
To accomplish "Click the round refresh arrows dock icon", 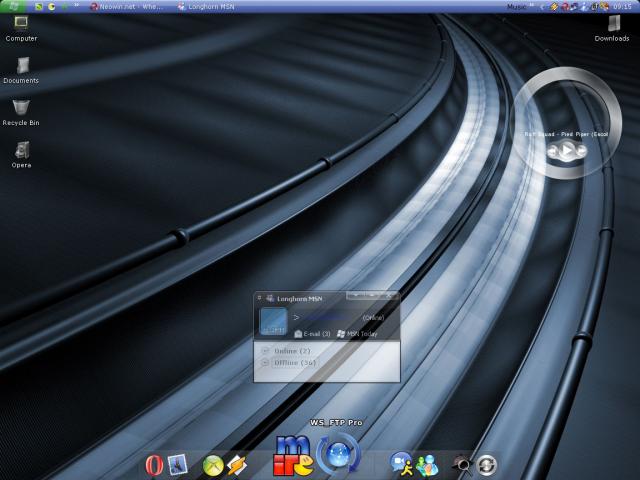I will point(487,465).
